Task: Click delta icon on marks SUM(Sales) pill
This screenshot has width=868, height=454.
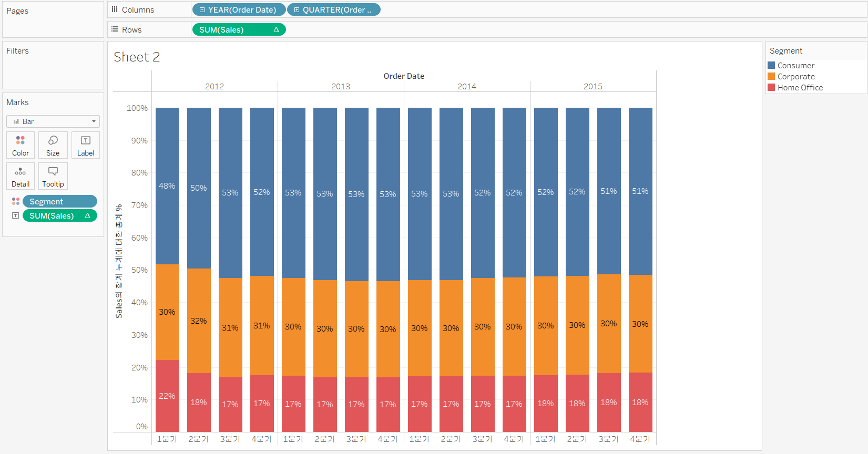Action: coord(87,215)
